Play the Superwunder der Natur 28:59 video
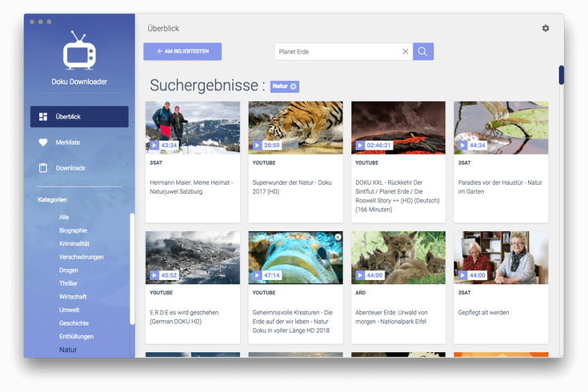This screenshot has width=588, height=392. [257, 145]
